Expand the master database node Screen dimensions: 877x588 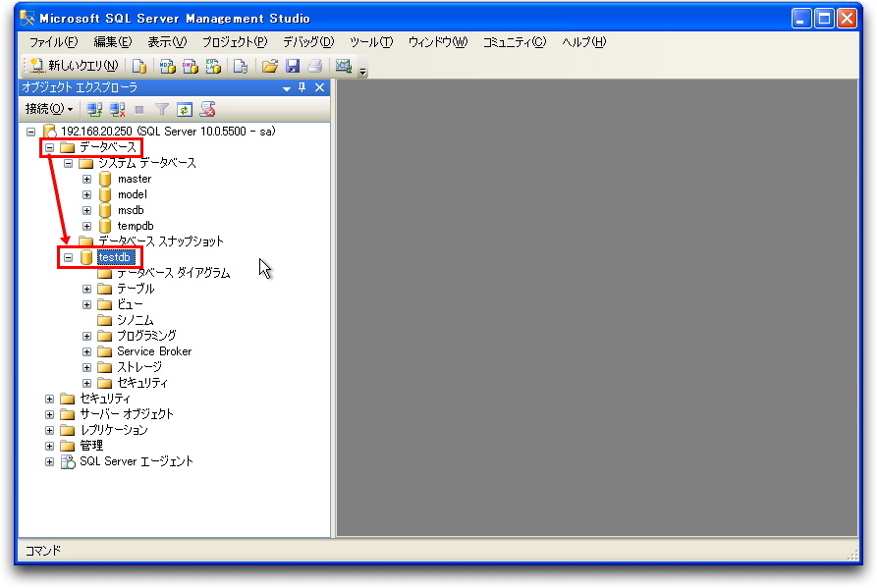tap(86, 180)
